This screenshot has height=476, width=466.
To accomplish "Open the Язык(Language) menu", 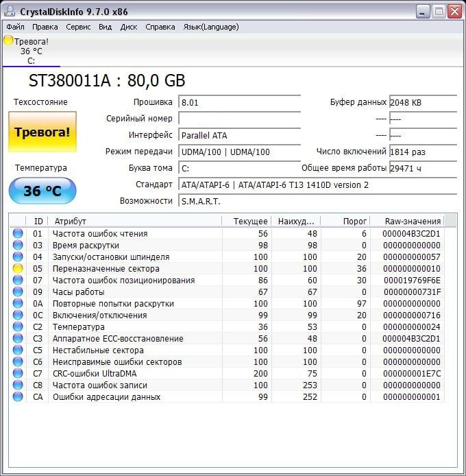I will (x=211, y=27).
